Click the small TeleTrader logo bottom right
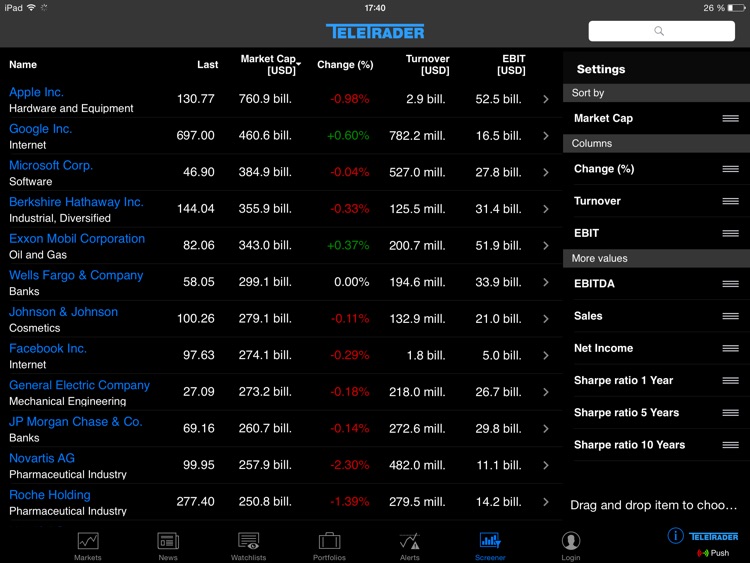The width and height of the screenshot is (750, 563). click(714, 537)
